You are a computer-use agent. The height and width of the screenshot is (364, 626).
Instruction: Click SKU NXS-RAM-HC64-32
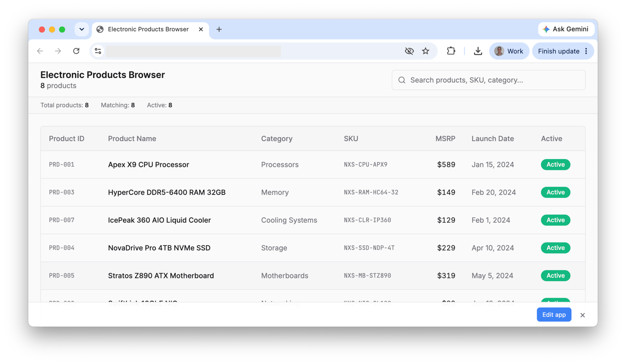point(371,192)
